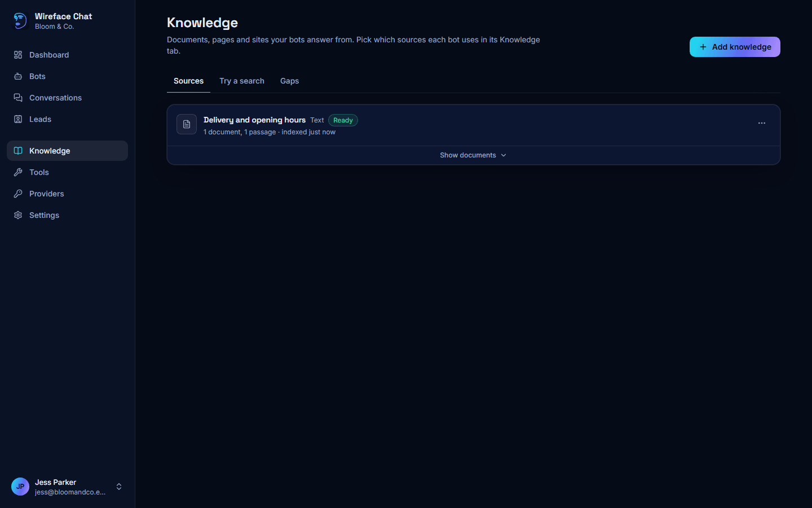Switch to the Sources tab

coord(188,81)
